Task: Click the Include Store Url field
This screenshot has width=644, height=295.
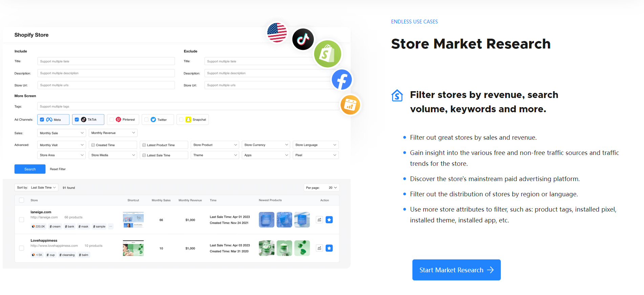Action: (x=106, y=85)
